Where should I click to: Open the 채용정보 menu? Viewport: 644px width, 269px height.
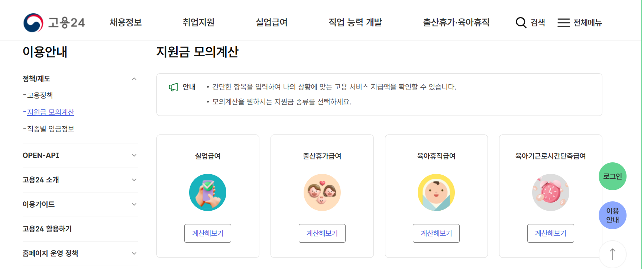(125, 22)
